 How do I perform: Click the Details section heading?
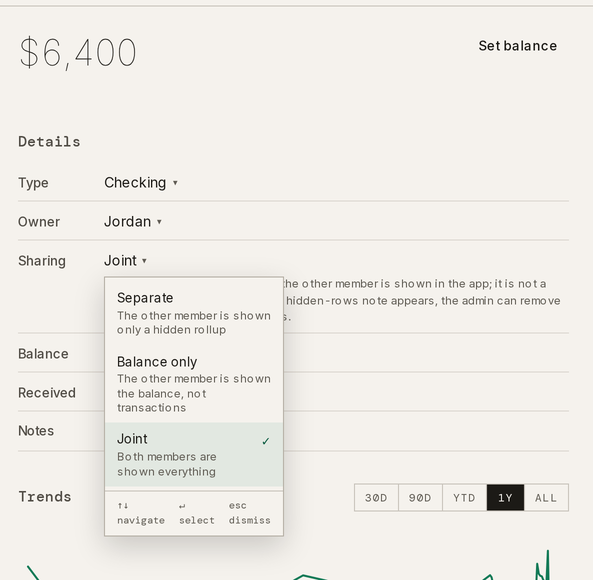coord(49,142)
